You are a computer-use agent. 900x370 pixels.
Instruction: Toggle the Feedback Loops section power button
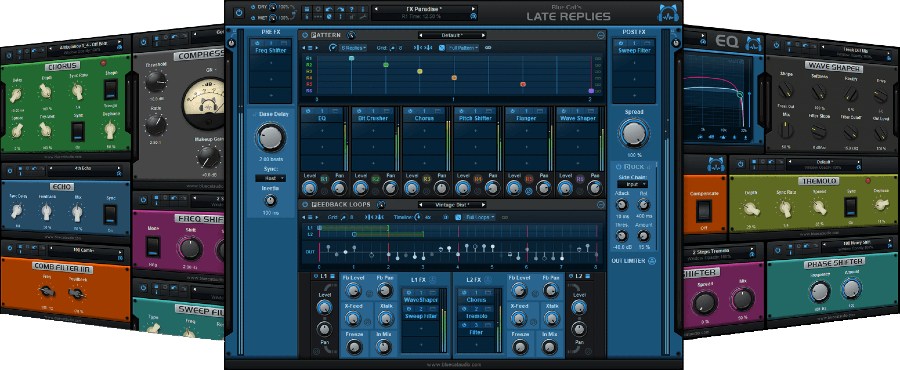pyautogui.click(x=305, y=205)
